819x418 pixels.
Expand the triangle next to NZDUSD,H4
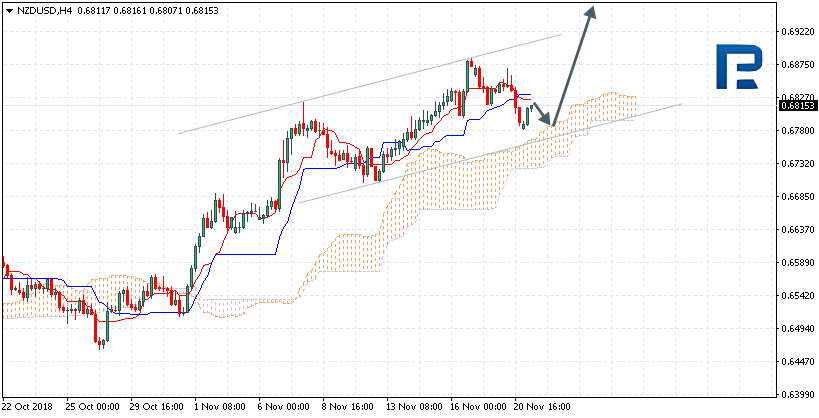pyautogui.click(x=9, y=10)
